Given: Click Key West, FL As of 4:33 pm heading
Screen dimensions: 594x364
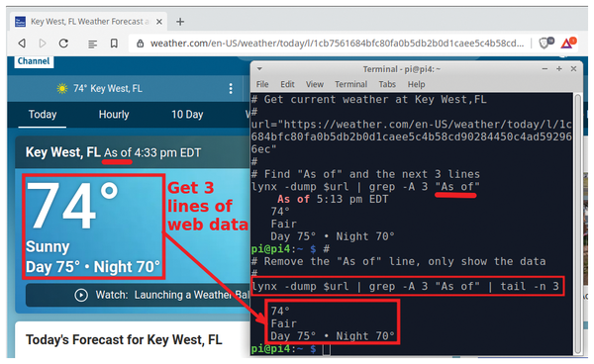Looking at the screenshot, I should [x=113, y=153].
